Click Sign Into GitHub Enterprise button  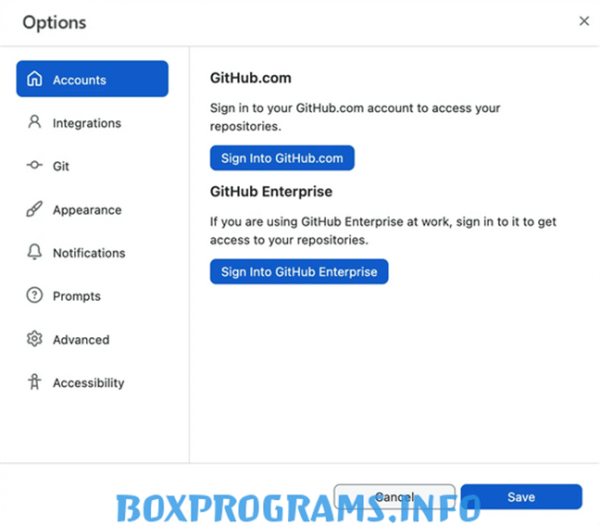pyautogui.click(x=299, y=272)
